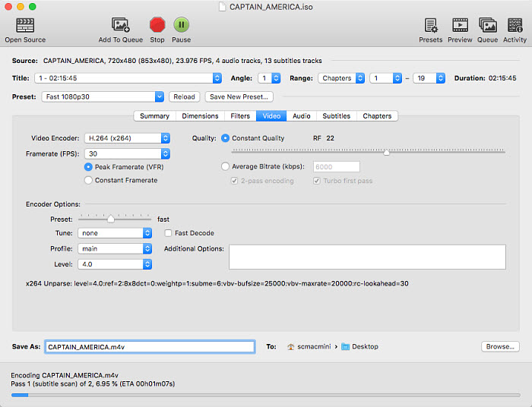The image size is (532, 407).
Task: Select Constant Quality radio button
Action: click(225, 138)
